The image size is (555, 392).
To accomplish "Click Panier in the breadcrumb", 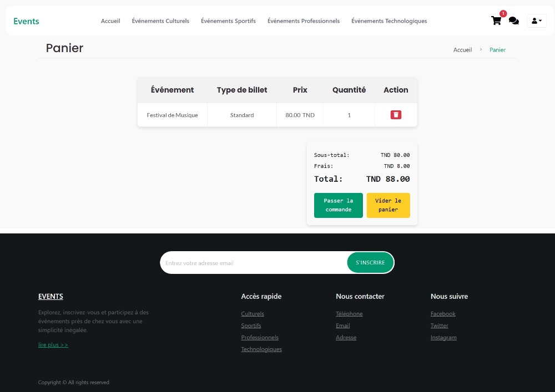I will pyautogui.click(x=497, y=50).
